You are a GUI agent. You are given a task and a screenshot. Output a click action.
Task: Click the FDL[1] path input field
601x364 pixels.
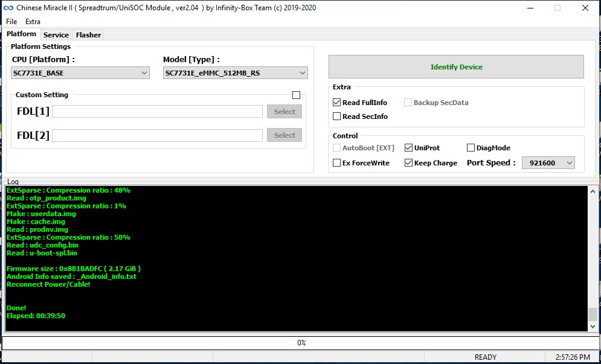157,112
